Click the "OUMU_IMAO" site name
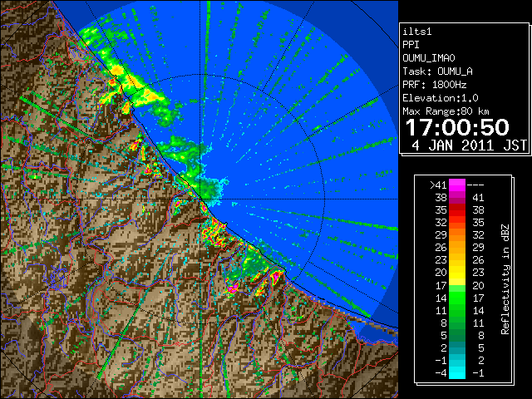The height and width of the screenshot is (399, 532). 429,58
